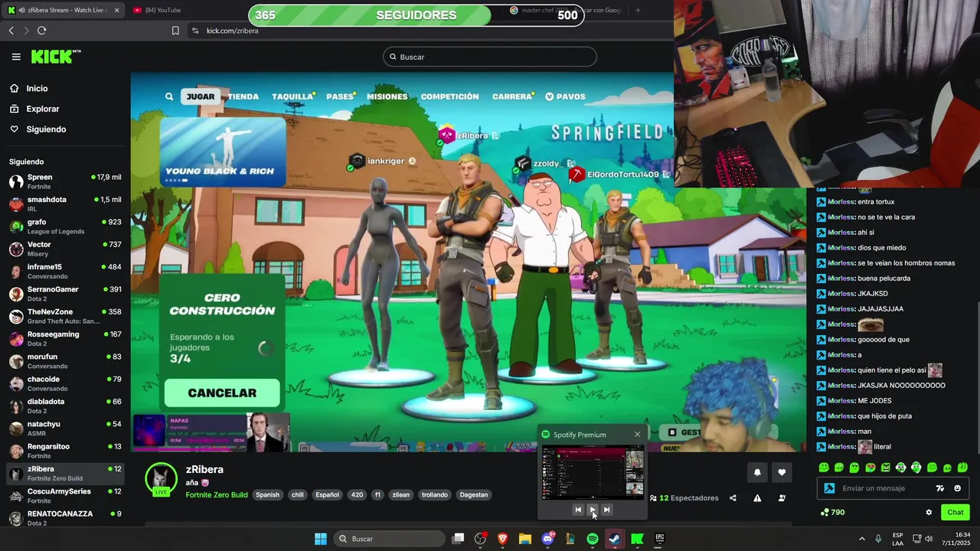Report the stream with the warning icon
Screen dimensions: 980x551
point(757,498)
